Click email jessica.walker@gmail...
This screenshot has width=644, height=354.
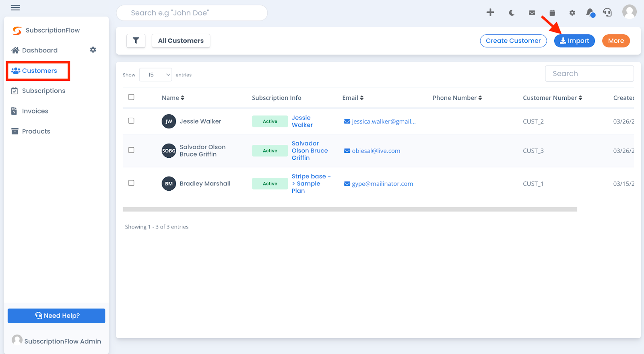(x=380, y=121)
